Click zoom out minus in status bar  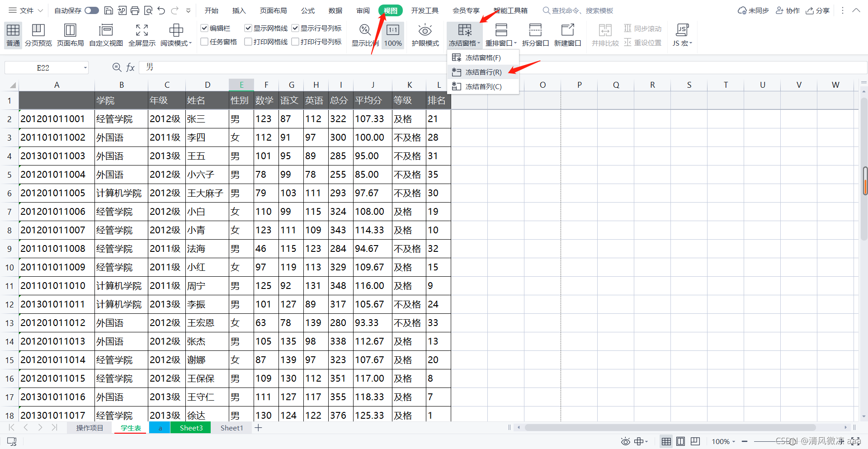[745, 441]
